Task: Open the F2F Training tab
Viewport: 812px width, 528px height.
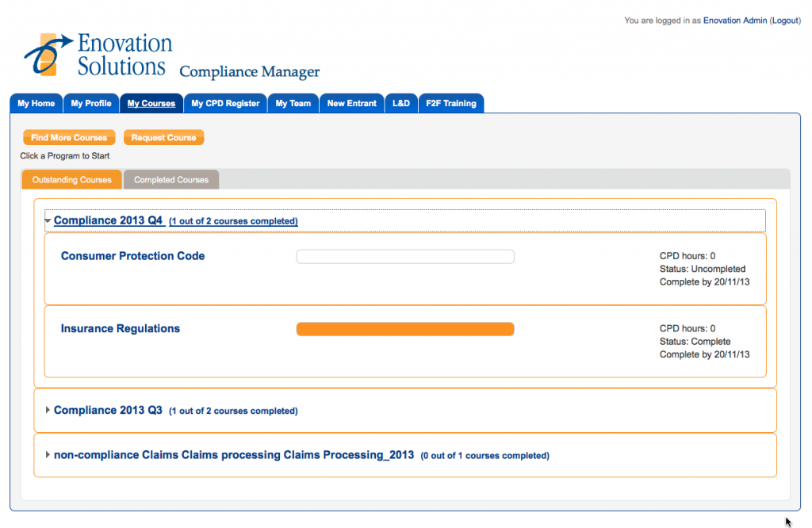Action: tap(451, 103)
